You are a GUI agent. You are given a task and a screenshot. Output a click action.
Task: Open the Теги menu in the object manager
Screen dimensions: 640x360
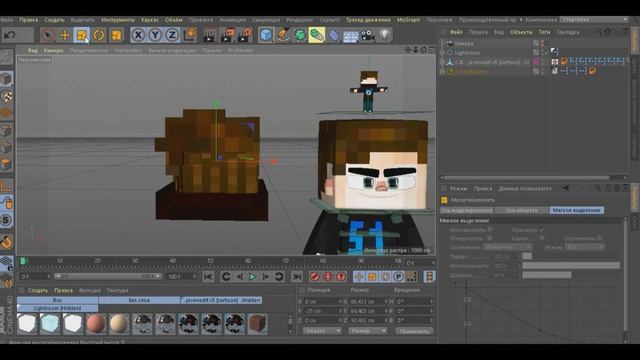tap(544, 32)
